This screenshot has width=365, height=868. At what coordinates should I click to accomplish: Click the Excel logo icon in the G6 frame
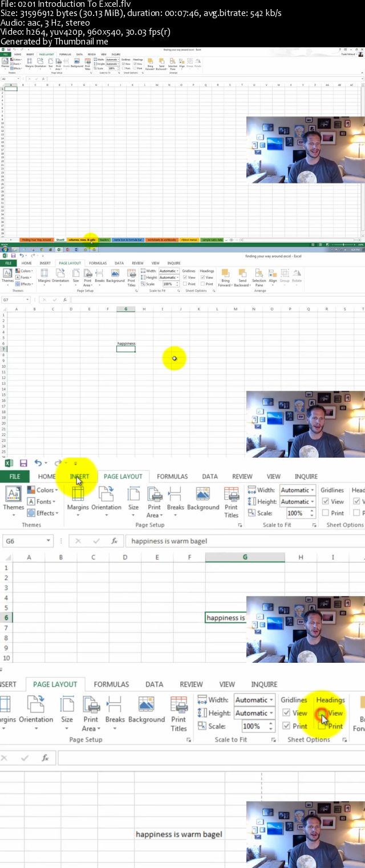point(9,463)
